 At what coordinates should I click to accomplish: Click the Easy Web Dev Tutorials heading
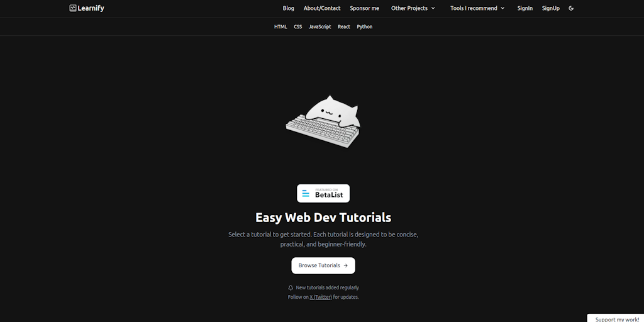click(323, 217)
